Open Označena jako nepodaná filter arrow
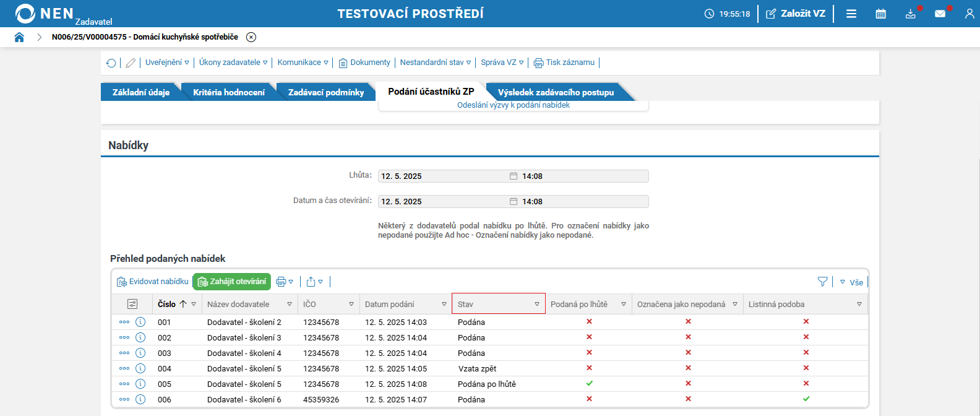The width and height of the screenshot is (980, 416). pos(735,304)
